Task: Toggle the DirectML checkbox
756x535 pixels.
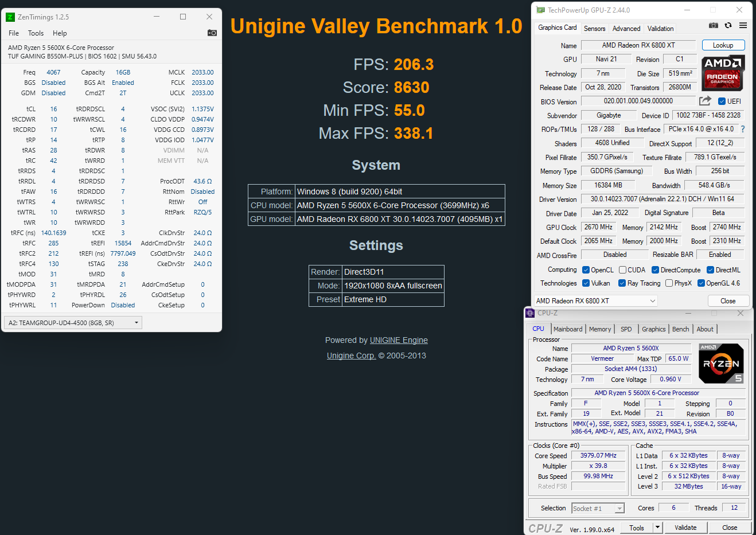Action: pyautogui.click(x=710, y=270)
